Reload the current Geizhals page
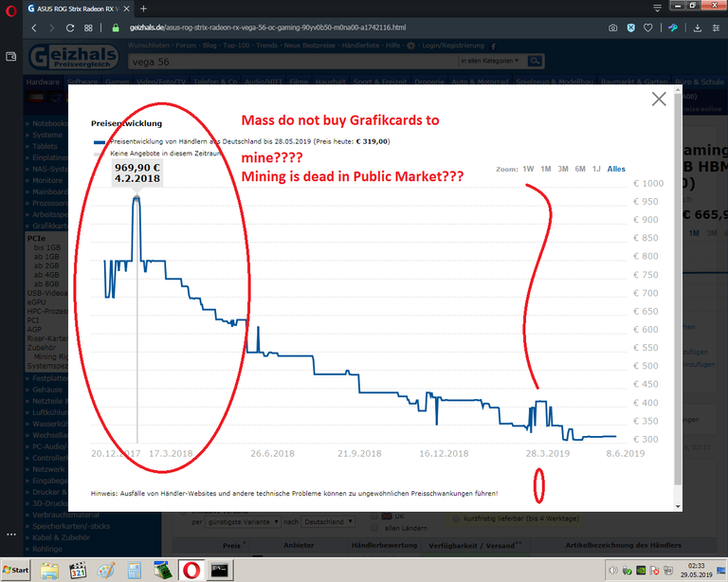The width and height of the screenshot is (728, 582). (70, 27)
